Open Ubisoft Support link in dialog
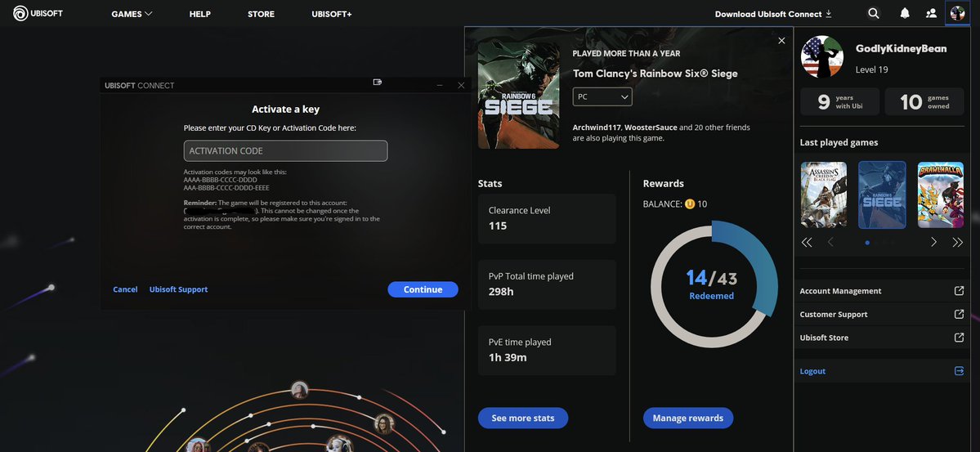Viewport: 980px width, 452px height. click(179, 289)
